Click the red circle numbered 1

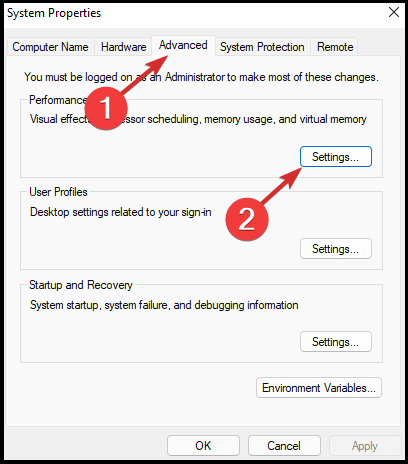(x=106, y=108)
